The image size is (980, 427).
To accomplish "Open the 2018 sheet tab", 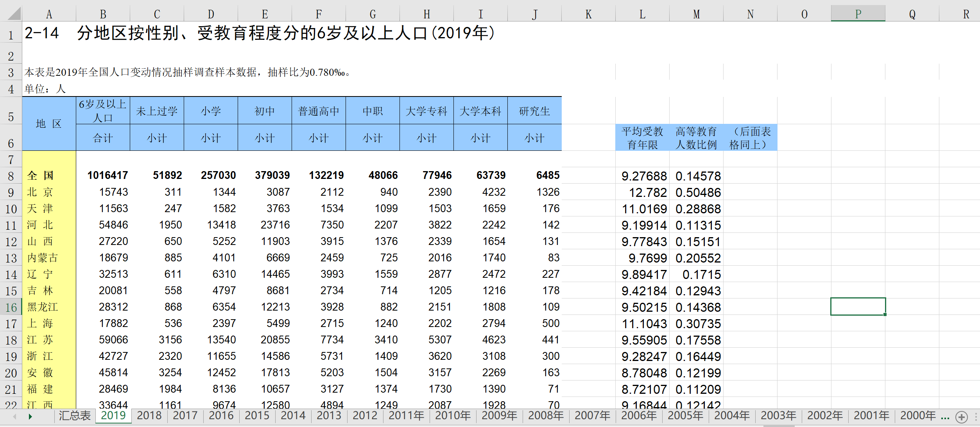I will (x=149, y=415).
